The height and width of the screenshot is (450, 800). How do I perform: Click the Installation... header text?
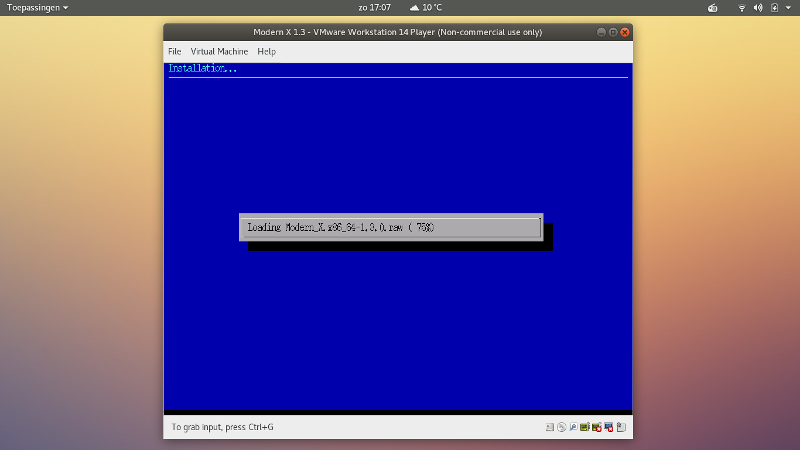point(203,68)
